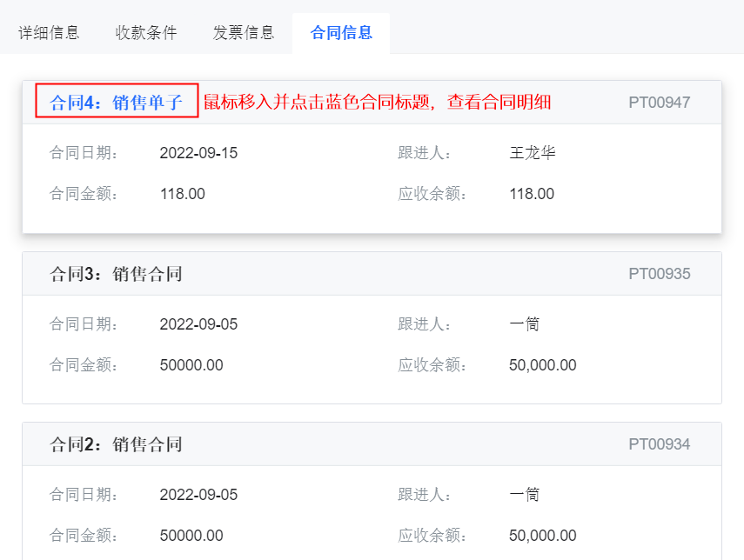Select the 发票信息 tab
Viewport: 744px width, 560px height.
pos(243,33)
